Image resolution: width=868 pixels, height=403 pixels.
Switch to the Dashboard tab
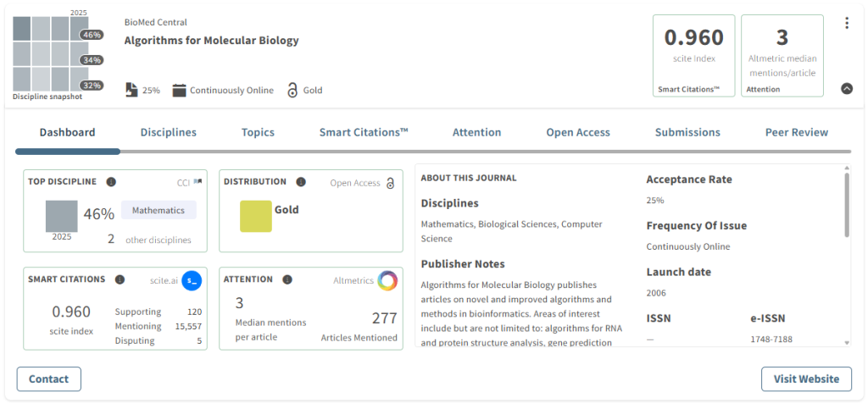68,133
